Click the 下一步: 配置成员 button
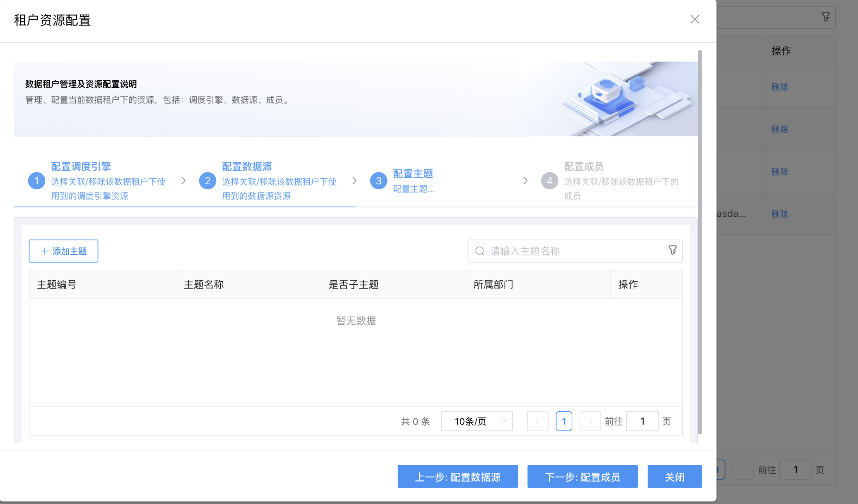858x504 pixels. [582, 476]
